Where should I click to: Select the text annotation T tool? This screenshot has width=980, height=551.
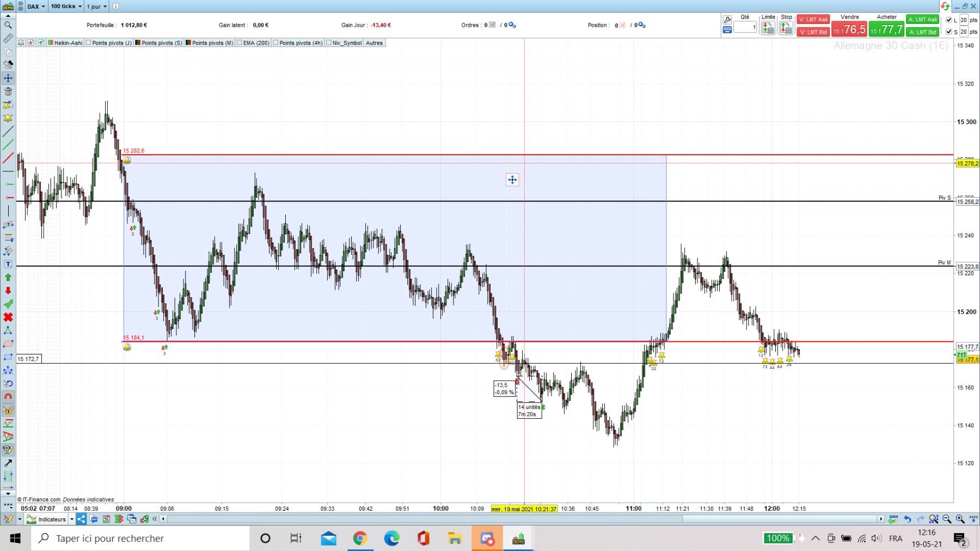click(8, 264)
